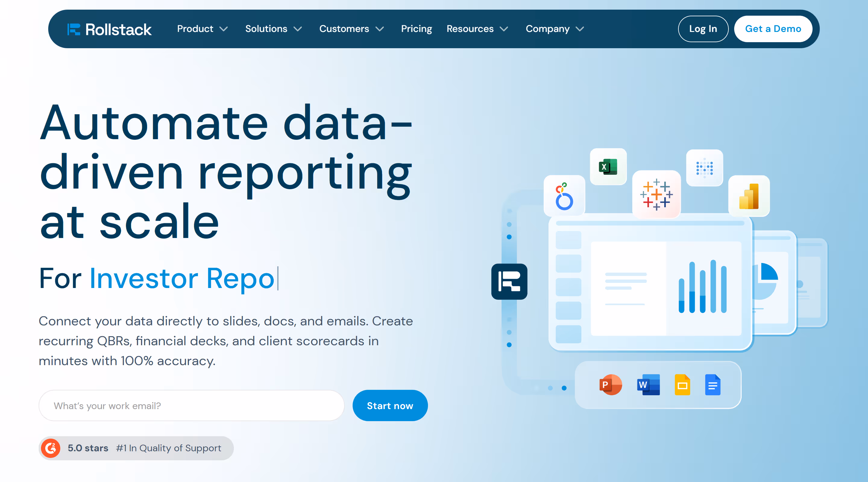Click the Looker icon tile
The height and width of the screenshot is (482, 868).
coord(564,196)
